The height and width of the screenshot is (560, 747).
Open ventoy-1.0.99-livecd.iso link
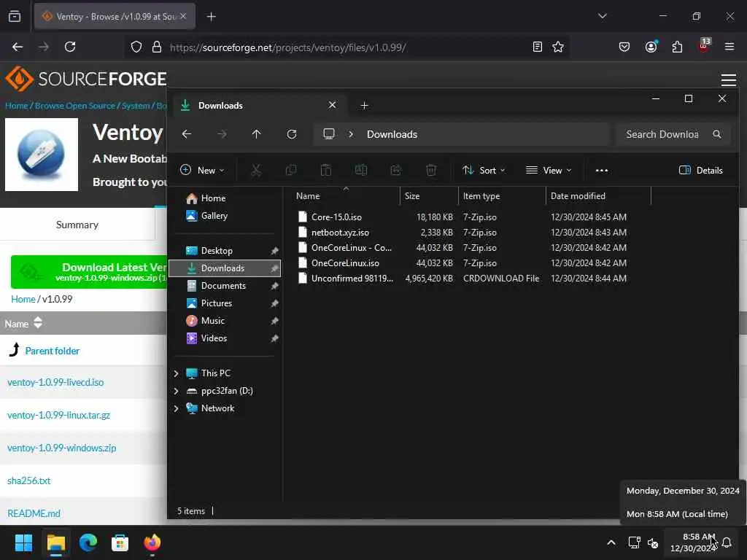click(x=55, y=382)
